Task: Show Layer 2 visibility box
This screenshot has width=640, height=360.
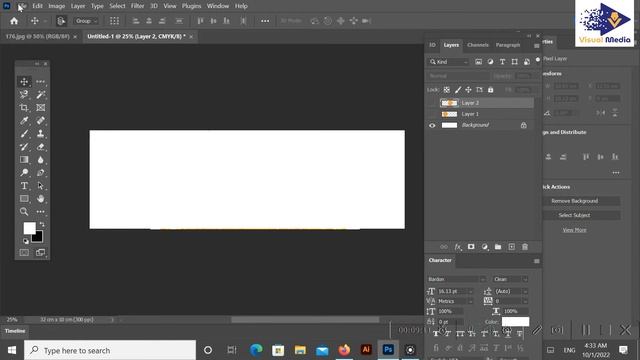Action: [x=432, y=103]
